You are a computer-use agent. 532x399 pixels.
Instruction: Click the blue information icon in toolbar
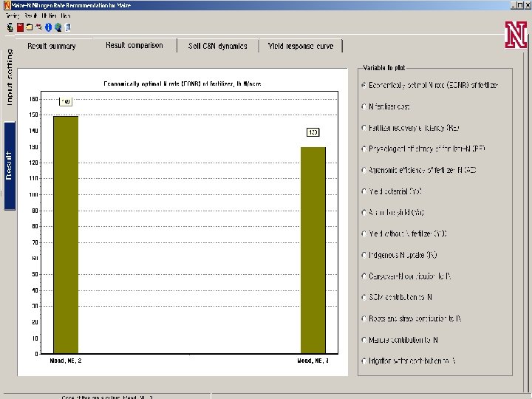[49, 27]
